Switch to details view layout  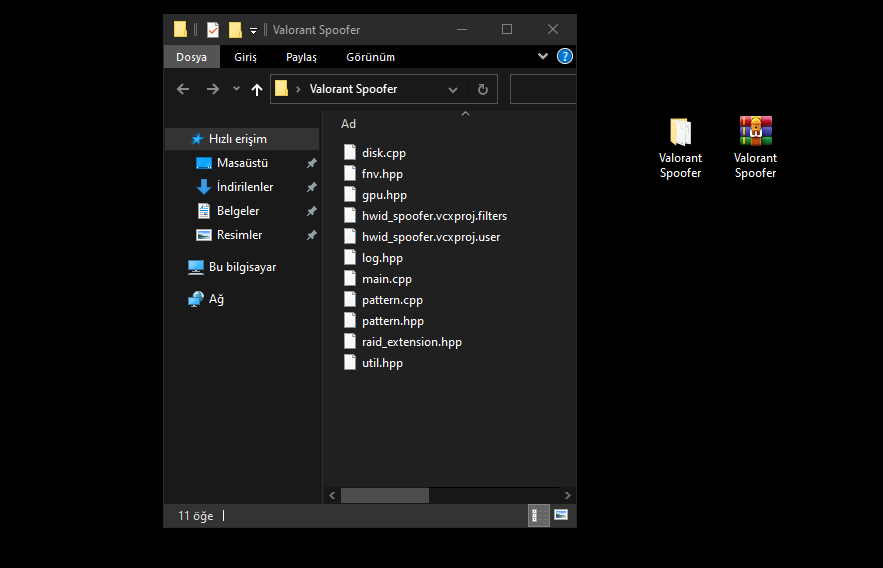538,515
